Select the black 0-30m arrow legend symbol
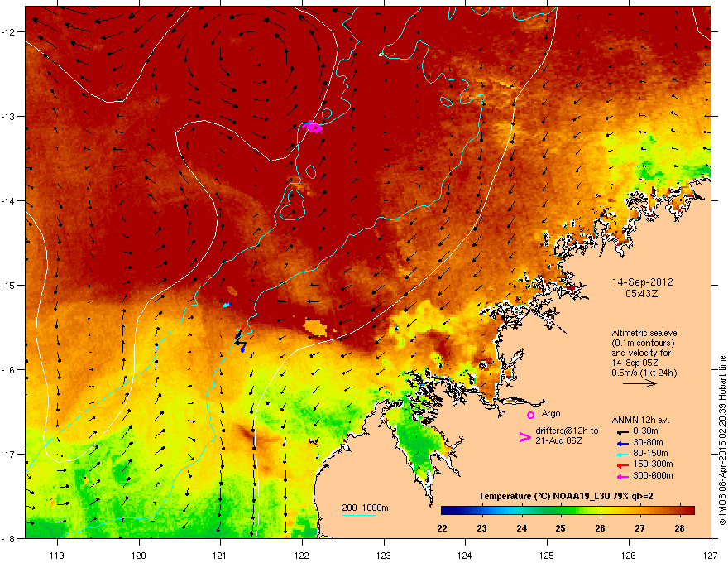 623,432
